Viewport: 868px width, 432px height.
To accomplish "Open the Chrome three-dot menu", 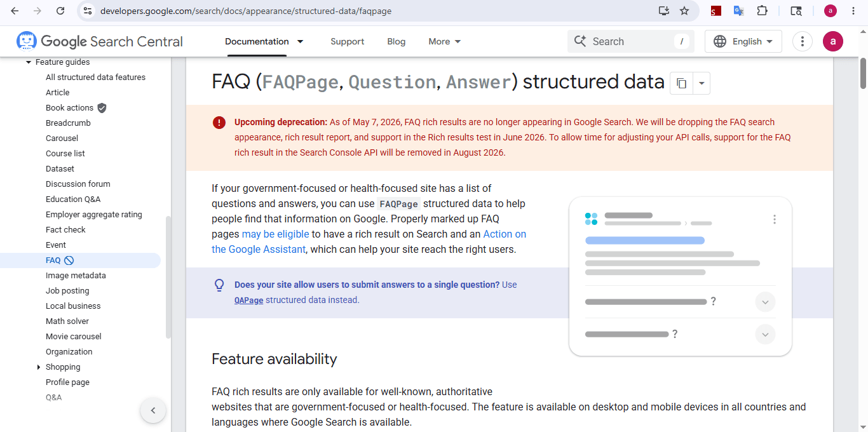I will pyautogui.click(x=853, y=11).
